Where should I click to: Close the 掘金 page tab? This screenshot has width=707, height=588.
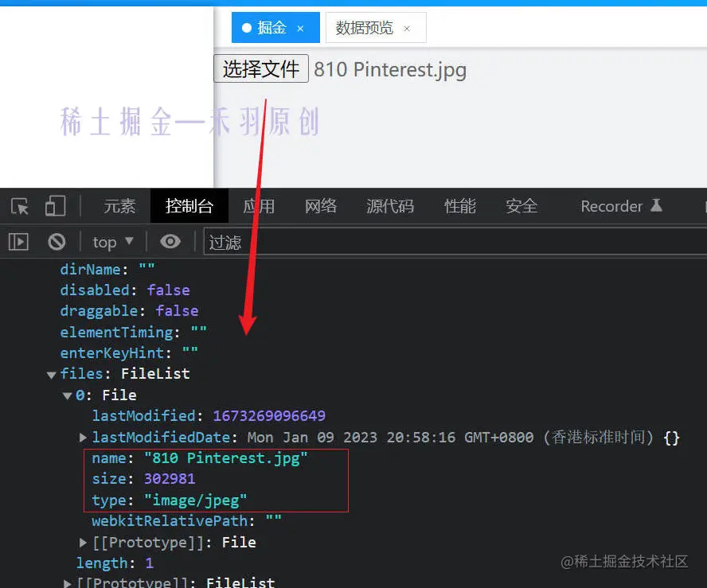[x=300, y=29]
